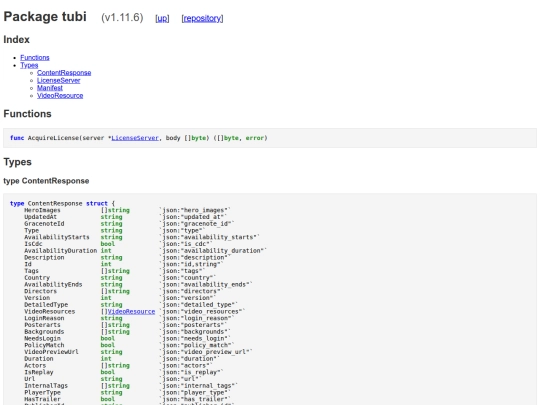
Task: Click the Actors field name
Action: click(x=35, y=365)
